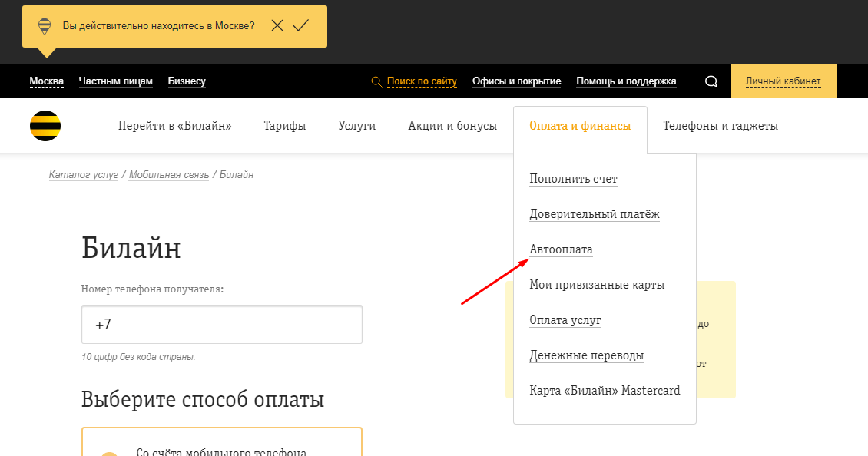Open the Москва city selector
The height and width of the screenshot is (456, 868).
coord(47,81)
